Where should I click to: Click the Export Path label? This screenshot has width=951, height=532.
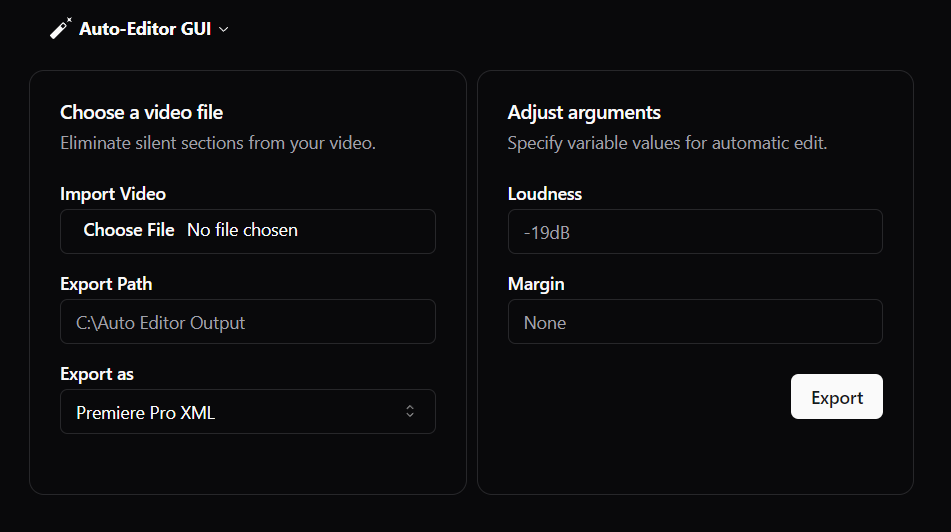pyautogui.click(x=106, y=284)
